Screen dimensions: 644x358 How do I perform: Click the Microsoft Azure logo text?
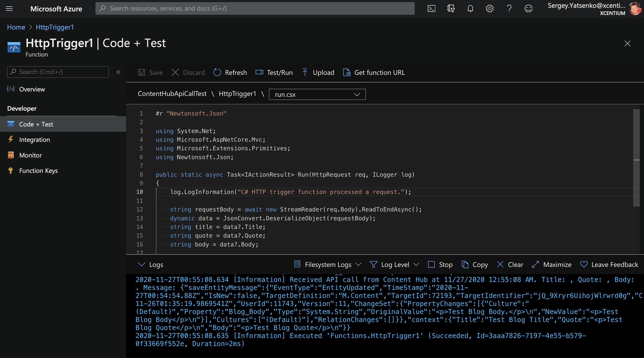56,9
